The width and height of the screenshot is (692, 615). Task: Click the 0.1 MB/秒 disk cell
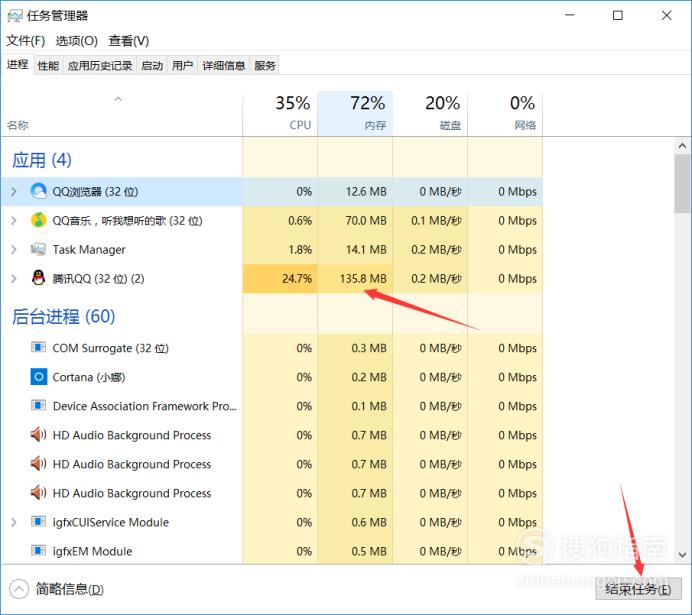(430, 221)
